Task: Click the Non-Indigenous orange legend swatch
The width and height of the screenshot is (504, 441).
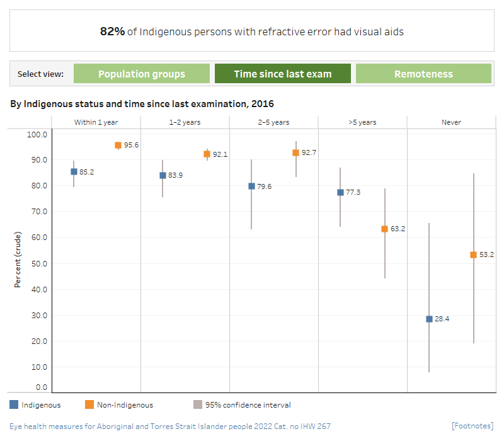Action: point(89,405)
